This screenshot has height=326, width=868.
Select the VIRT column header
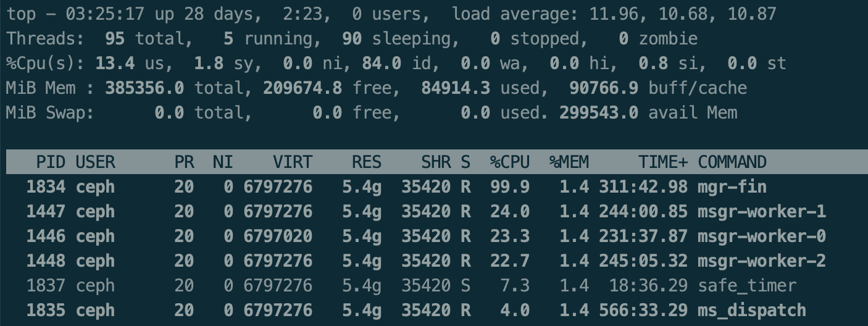click(x=293, y=162)
